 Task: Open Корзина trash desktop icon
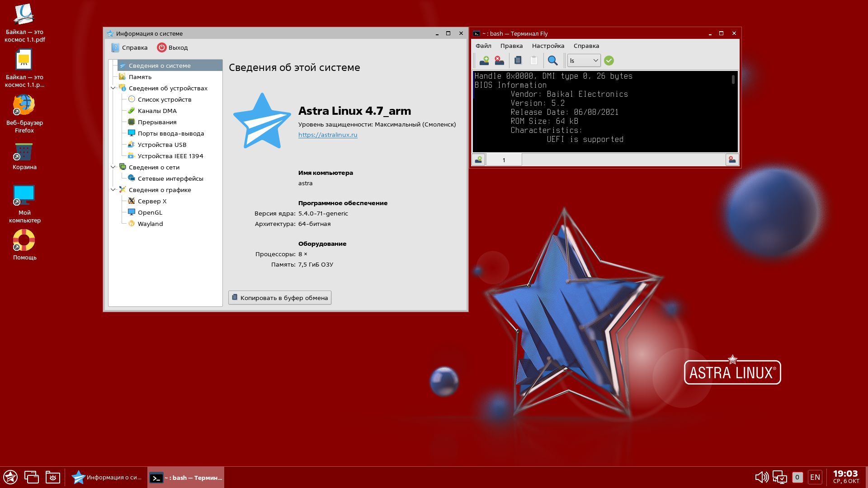tap(24, 157)
